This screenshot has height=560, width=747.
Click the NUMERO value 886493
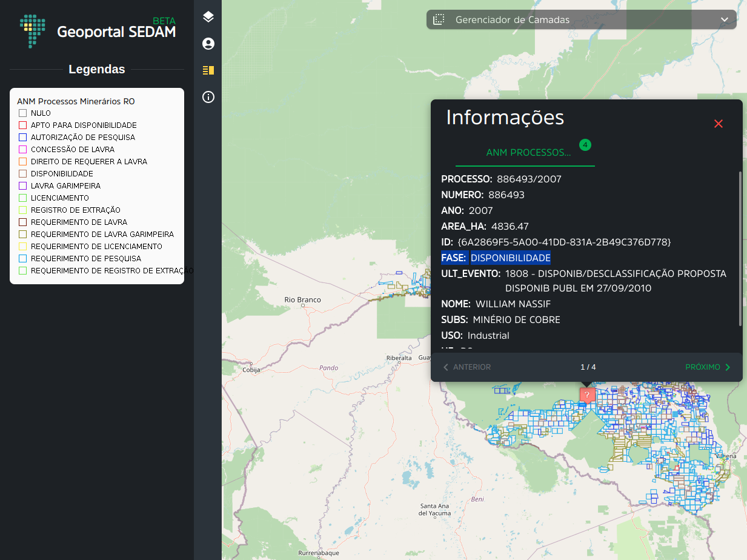click(x=506, y=195)
